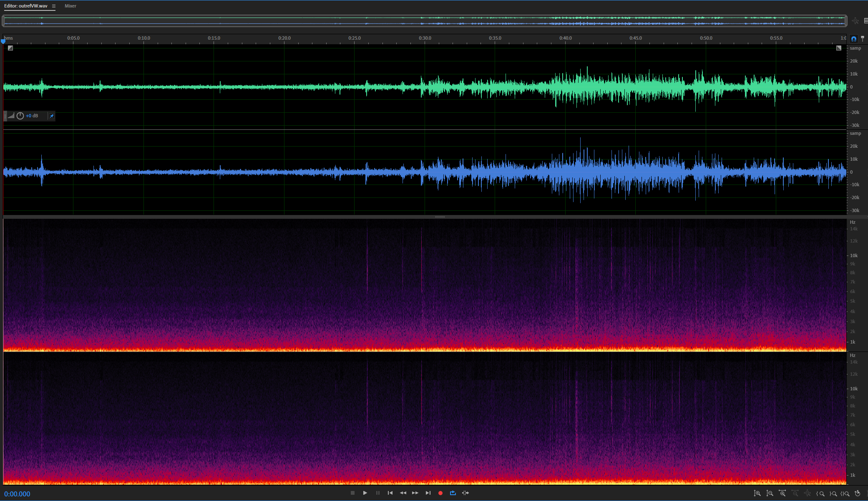Click the 0:00.000 timecode display
This screenshot has width=868, height=501.
(18, 494)
